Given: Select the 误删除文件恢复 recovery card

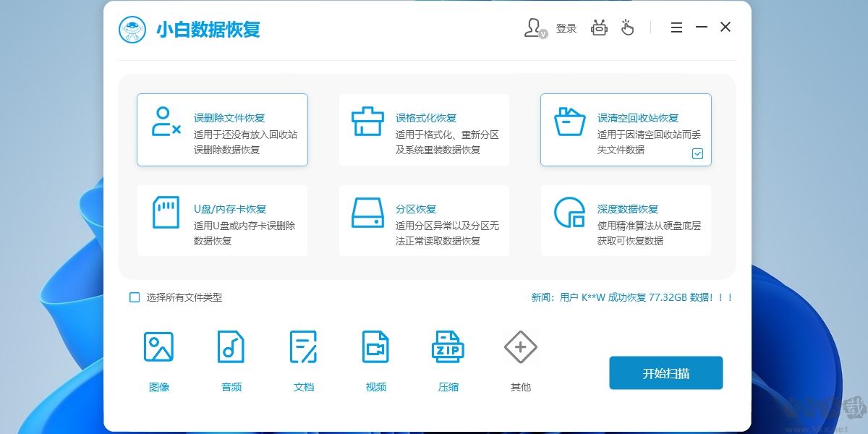Looking at the screenshot, I should pyautogui.click(x=222, y=129).
